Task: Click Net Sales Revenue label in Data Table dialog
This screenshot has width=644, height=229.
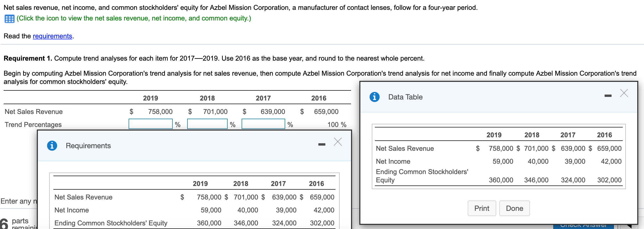Action: coord(405,148)
